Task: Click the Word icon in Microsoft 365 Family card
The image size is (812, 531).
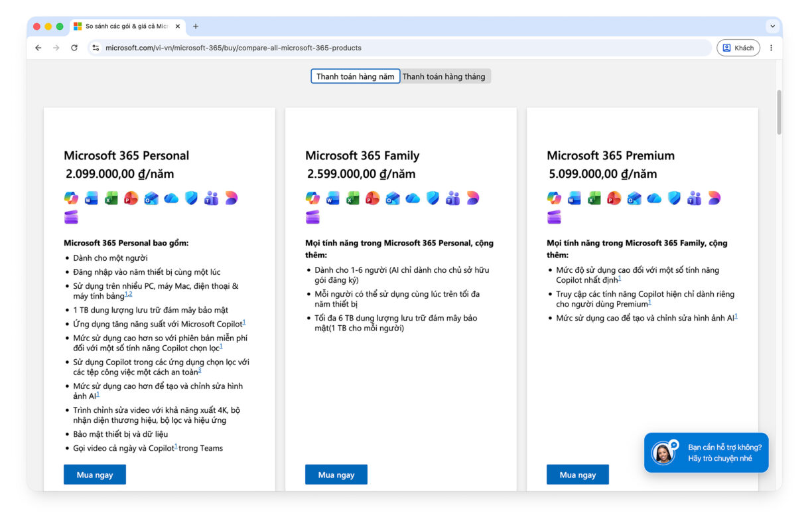Action: [332, 198]
